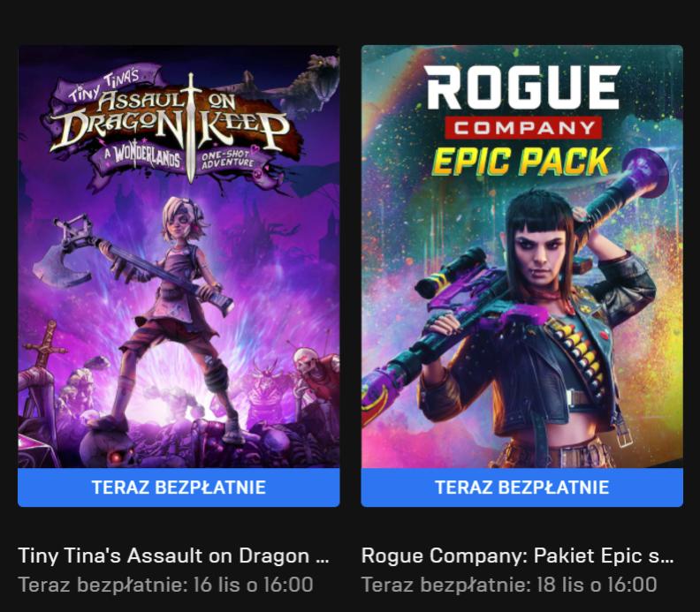Open the Rogue Company: Pakiet Epic title link
Screen dimensions: 700x612
click(517, 555)
